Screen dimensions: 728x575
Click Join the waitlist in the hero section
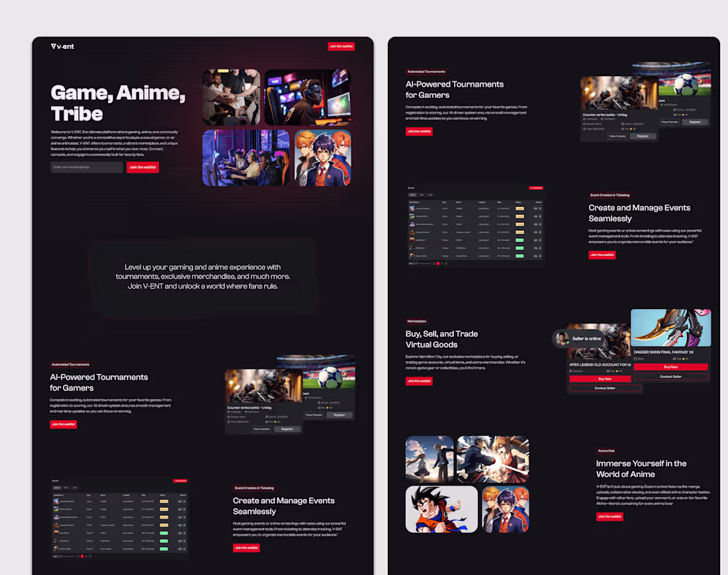click(x=142, y=167)
